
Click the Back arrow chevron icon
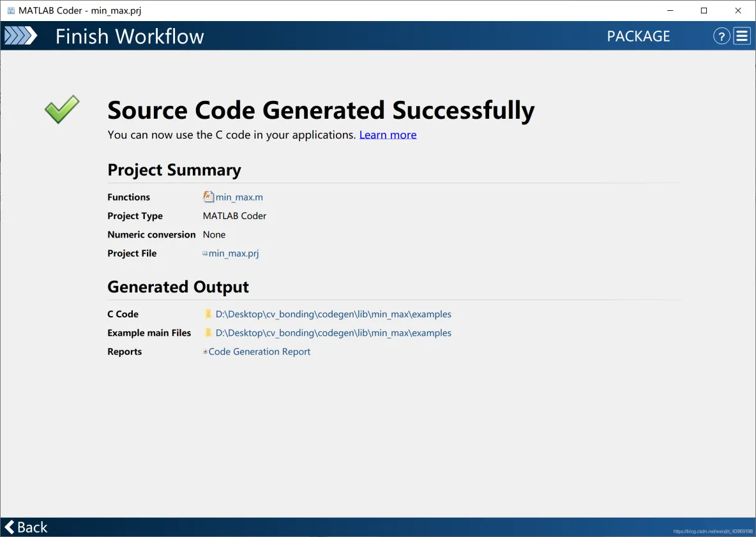10,527
